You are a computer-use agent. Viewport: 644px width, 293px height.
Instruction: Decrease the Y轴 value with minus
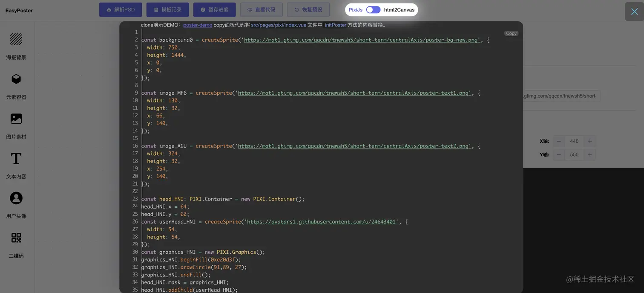tap(559, 155)
